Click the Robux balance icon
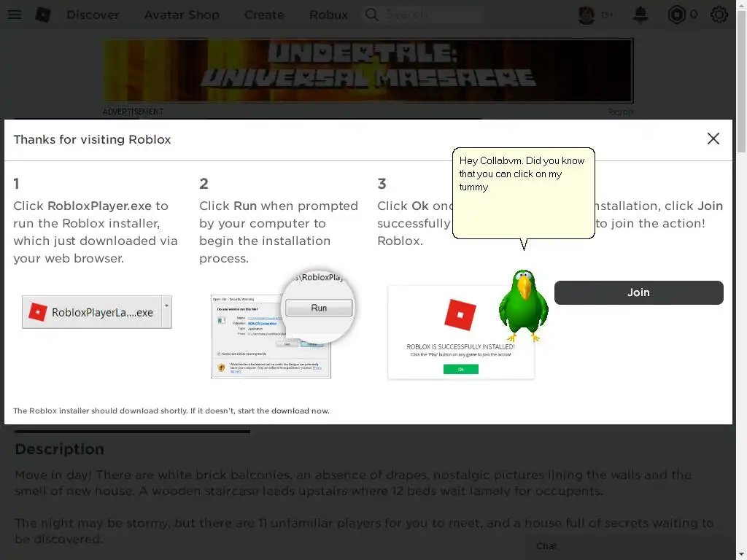Screen dimensions: 747x560 point(676,15)
